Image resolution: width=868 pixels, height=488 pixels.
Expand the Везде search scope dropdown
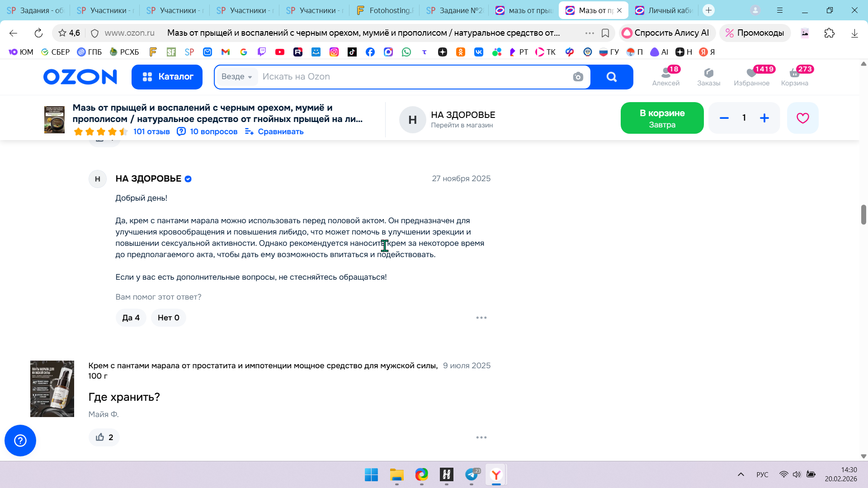tap(237, 77)
